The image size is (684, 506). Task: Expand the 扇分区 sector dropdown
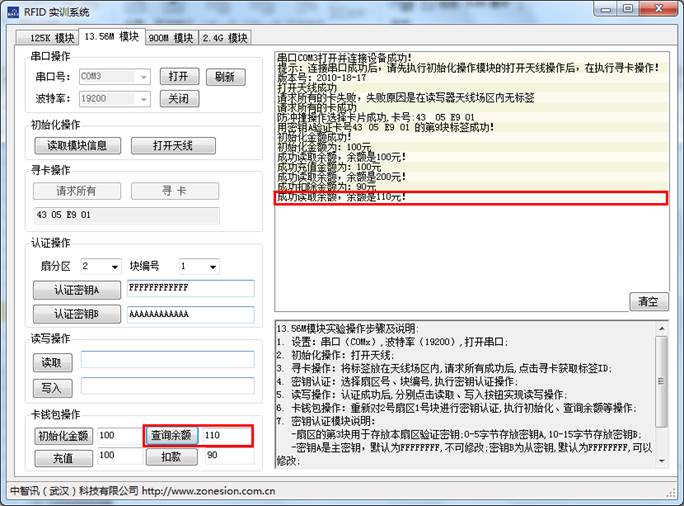[114, 267]
